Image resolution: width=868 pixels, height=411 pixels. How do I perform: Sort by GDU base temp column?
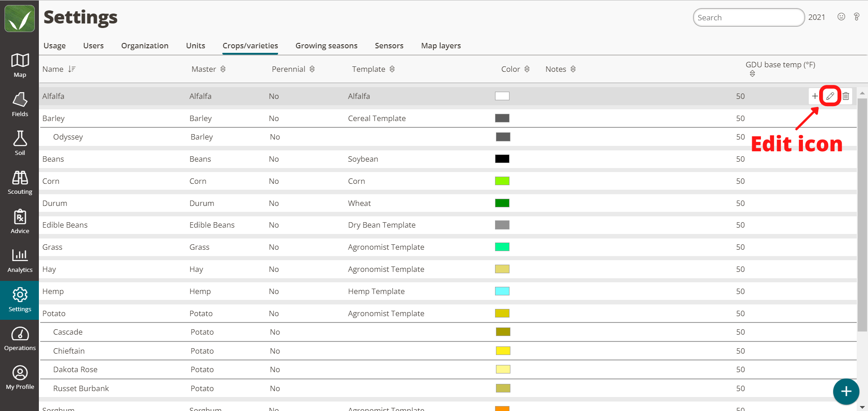752,74
